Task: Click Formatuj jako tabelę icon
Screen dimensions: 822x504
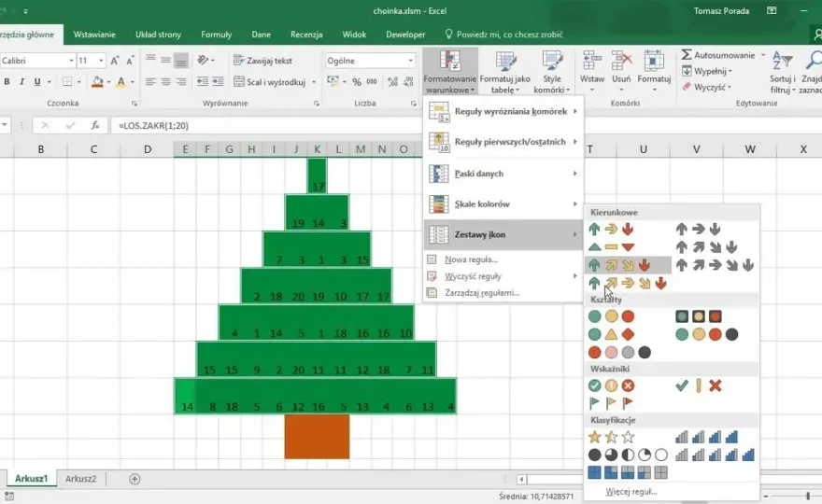Action: 504,72
